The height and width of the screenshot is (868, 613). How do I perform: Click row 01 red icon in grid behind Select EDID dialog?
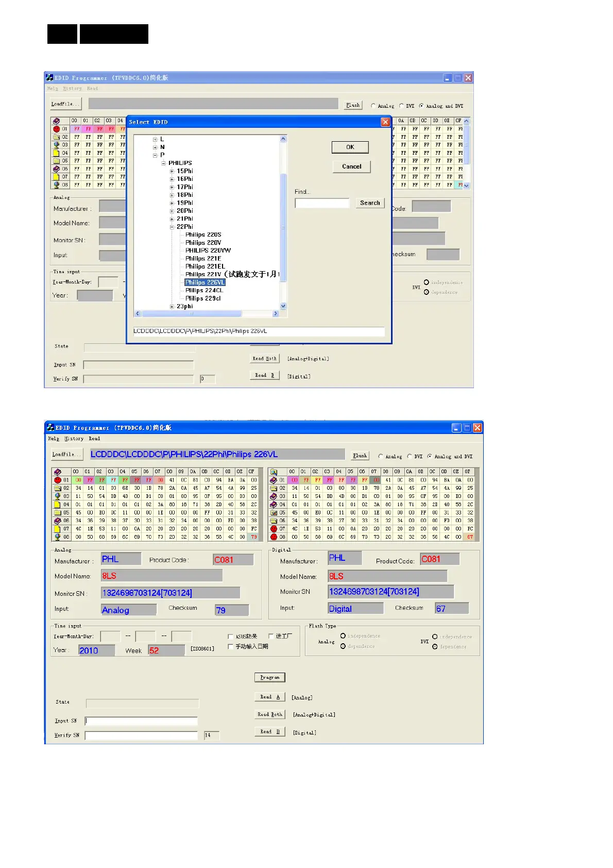(57, 129)
